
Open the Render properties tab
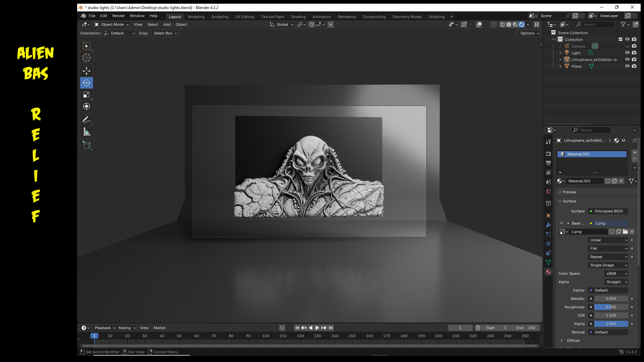(x=548, y=154)
